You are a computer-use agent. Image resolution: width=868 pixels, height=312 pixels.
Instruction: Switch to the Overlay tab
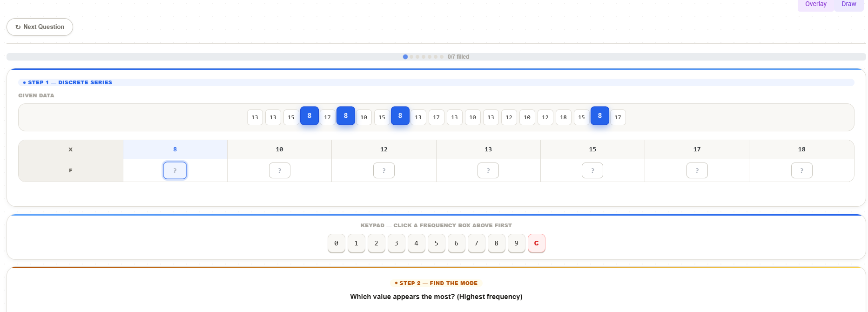click(x=815, y=4)
